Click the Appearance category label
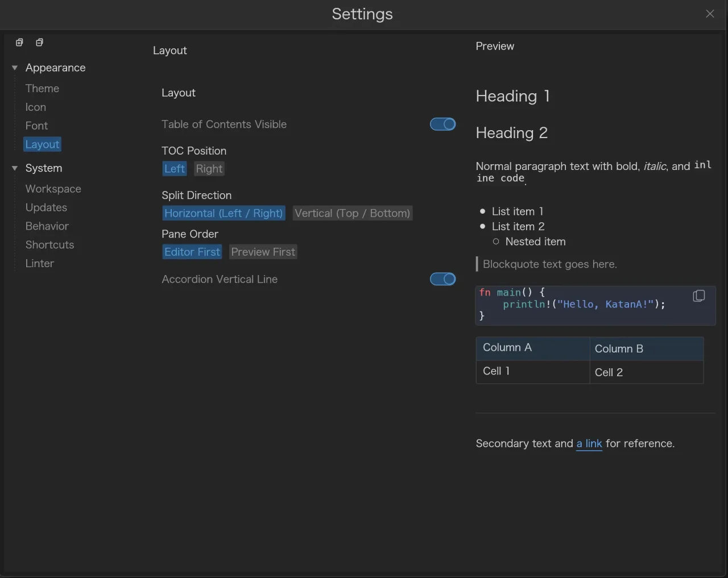This screenshot has height=578, width=728. click(55, 68)
